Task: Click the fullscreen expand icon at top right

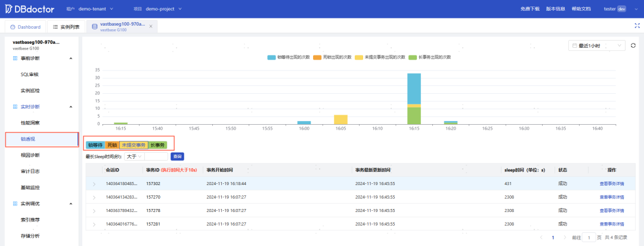Action: point(637,26)
